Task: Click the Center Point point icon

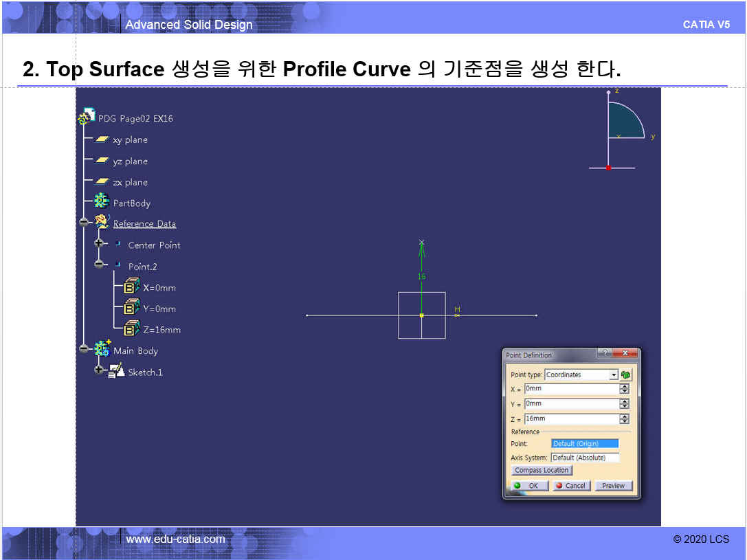Action: 118,243
